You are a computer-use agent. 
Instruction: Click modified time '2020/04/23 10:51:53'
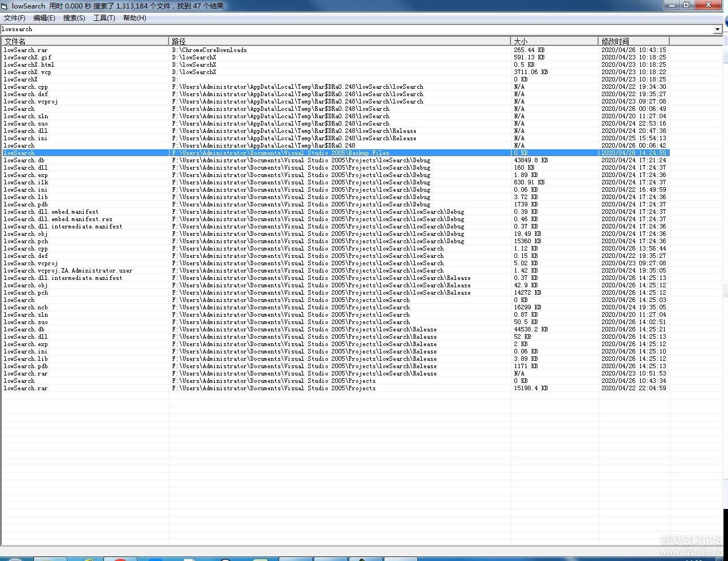tap(634, 373)
